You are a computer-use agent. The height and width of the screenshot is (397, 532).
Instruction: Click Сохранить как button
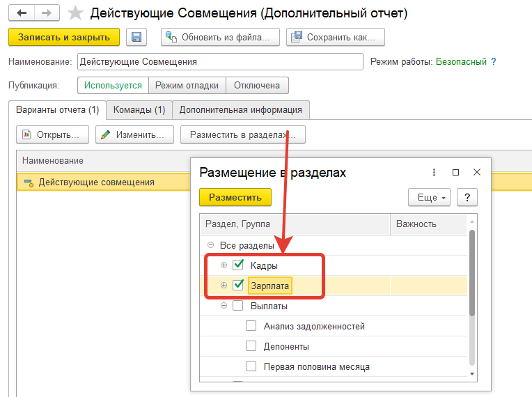coord(336,37)
